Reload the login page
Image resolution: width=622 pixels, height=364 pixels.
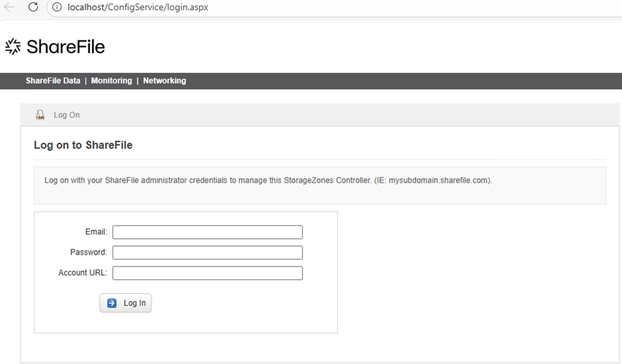(33, 7)
